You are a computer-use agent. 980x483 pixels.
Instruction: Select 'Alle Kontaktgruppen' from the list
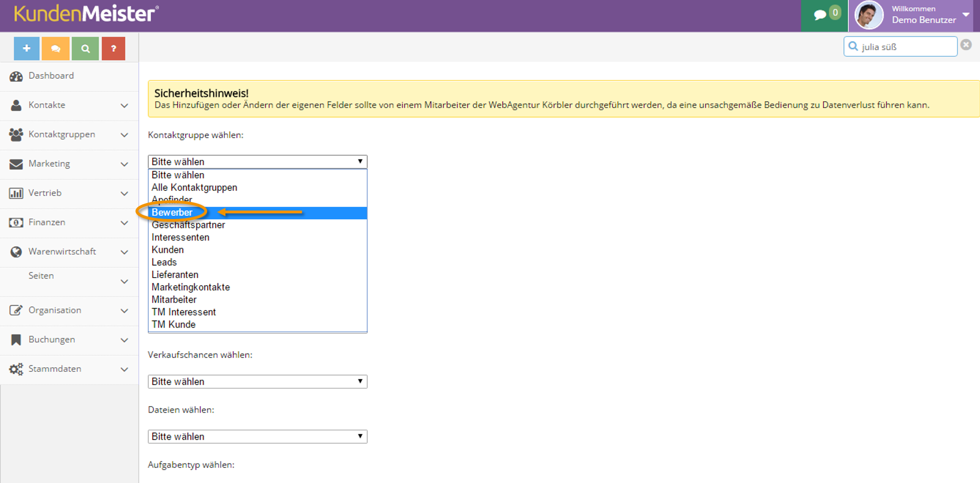(257, 188)
